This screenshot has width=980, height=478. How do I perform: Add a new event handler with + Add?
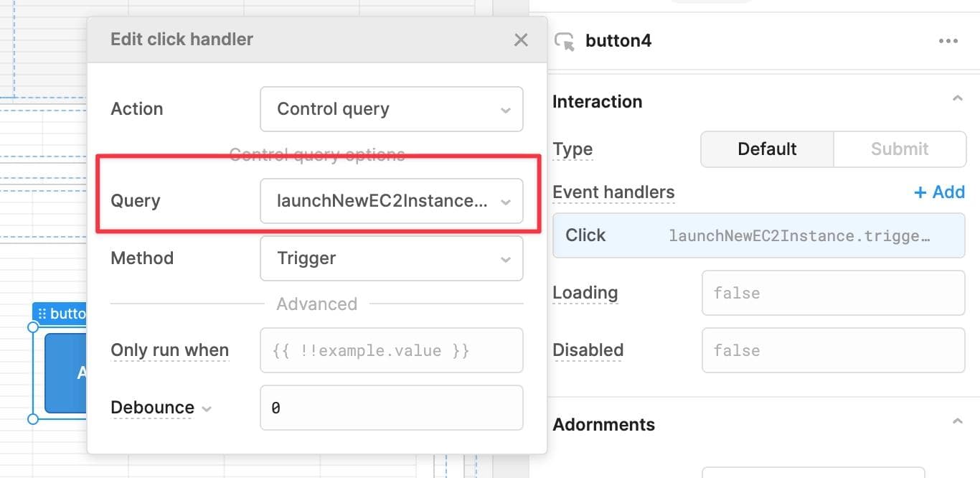pos(938,192)
